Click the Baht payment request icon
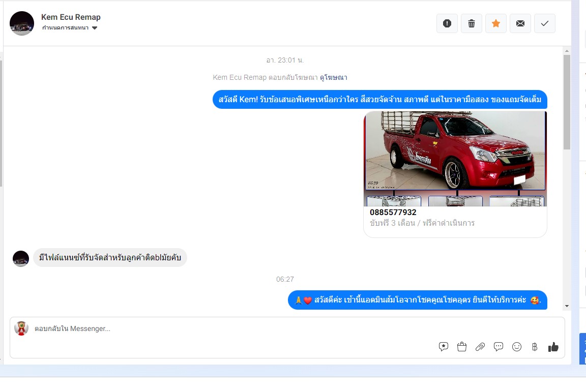586x392 pixels. click(535, 347)
